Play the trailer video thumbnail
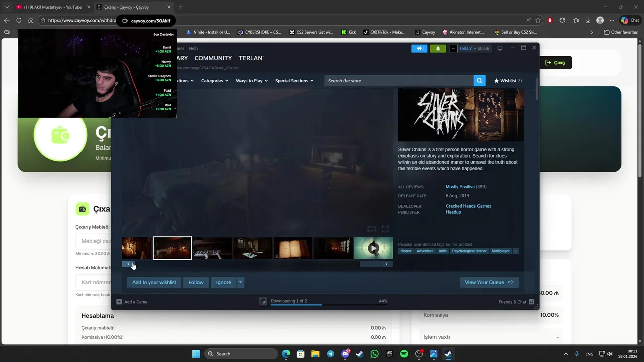 click(x=373, y=248)
